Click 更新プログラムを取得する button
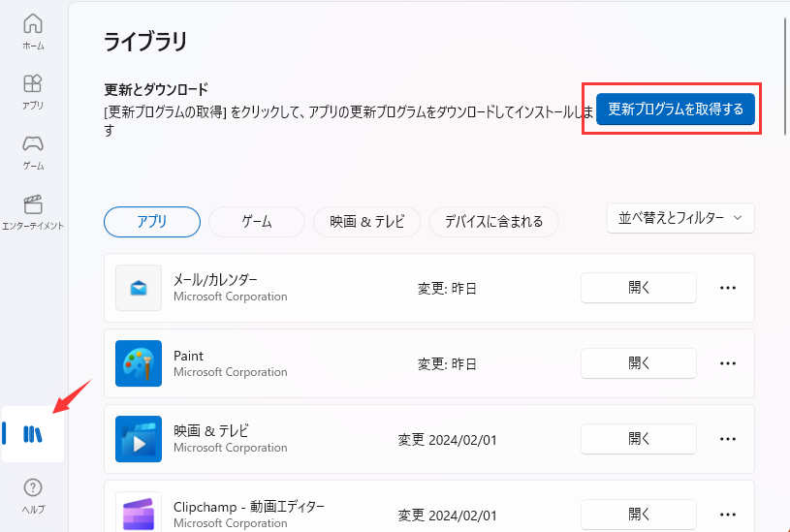 click(x=675, y=109)
